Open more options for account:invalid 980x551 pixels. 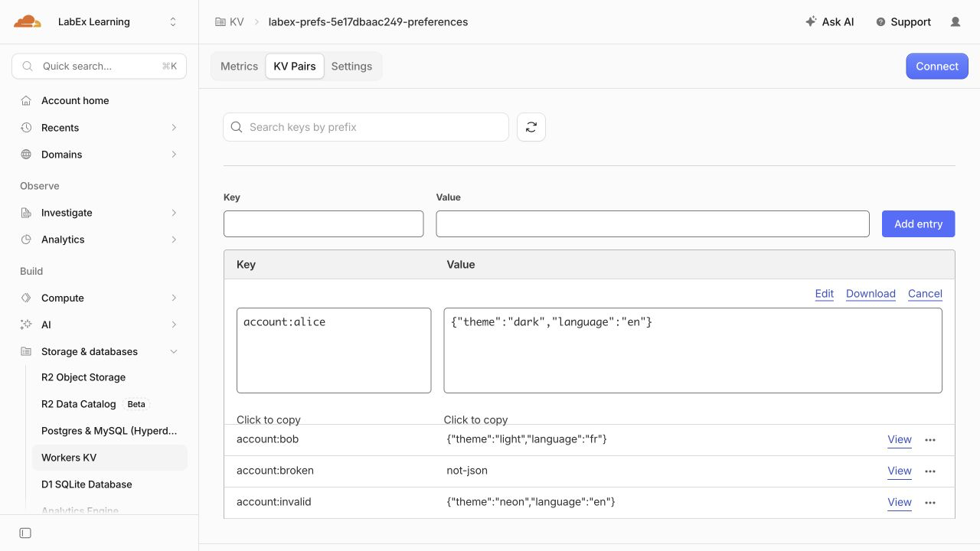tap(930, 503)
